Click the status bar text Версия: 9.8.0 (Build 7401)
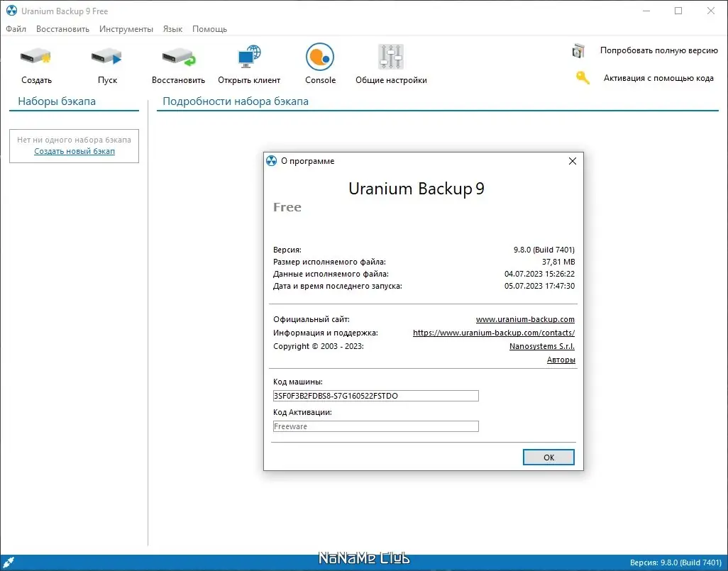The width and height of the screenshot is (728, 571). [x=675, y=562]
